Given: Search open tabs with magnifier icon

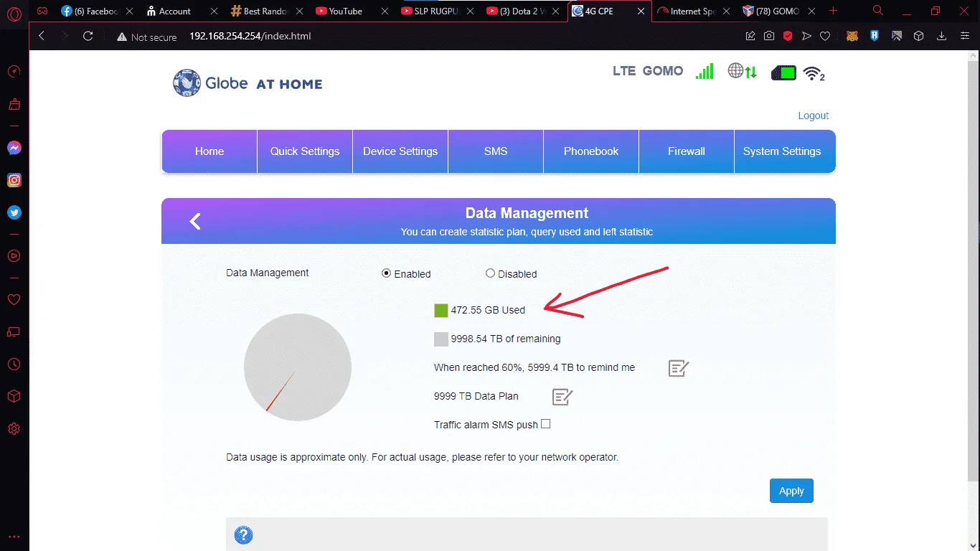Looking at the screenshot, I should click(x=877, y=11).
